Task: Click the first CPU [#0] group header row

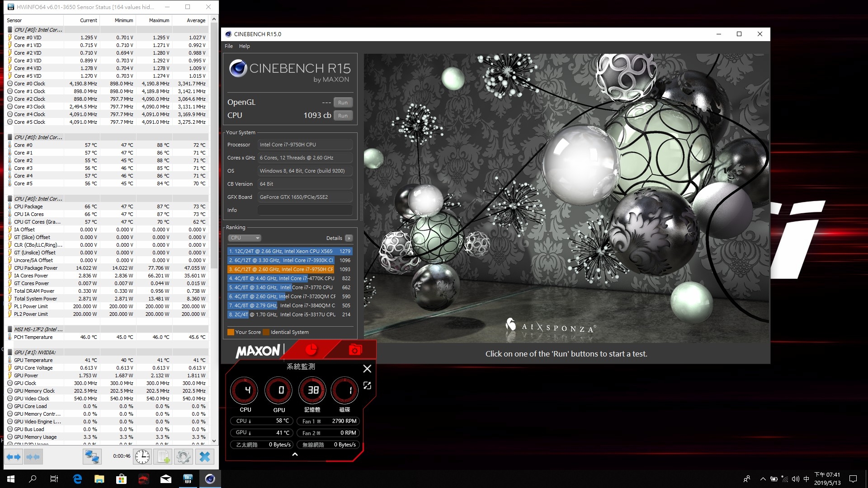Action: click(x=107, y=30)
